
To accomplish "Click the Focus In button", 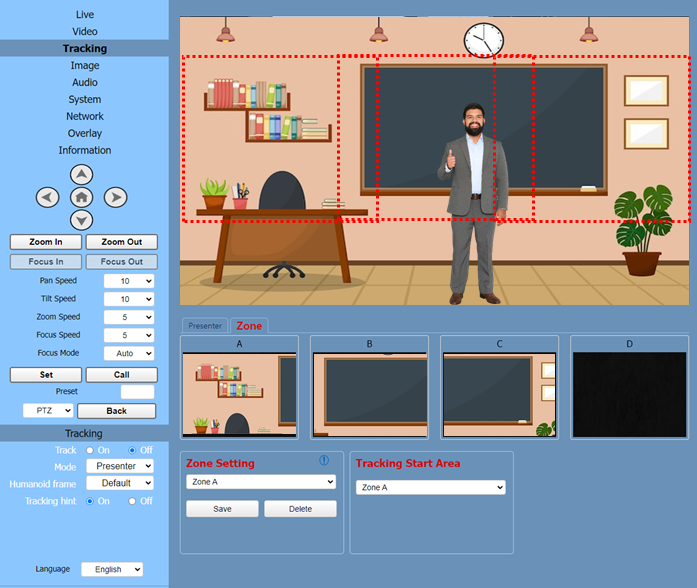I will coord(46,262).
